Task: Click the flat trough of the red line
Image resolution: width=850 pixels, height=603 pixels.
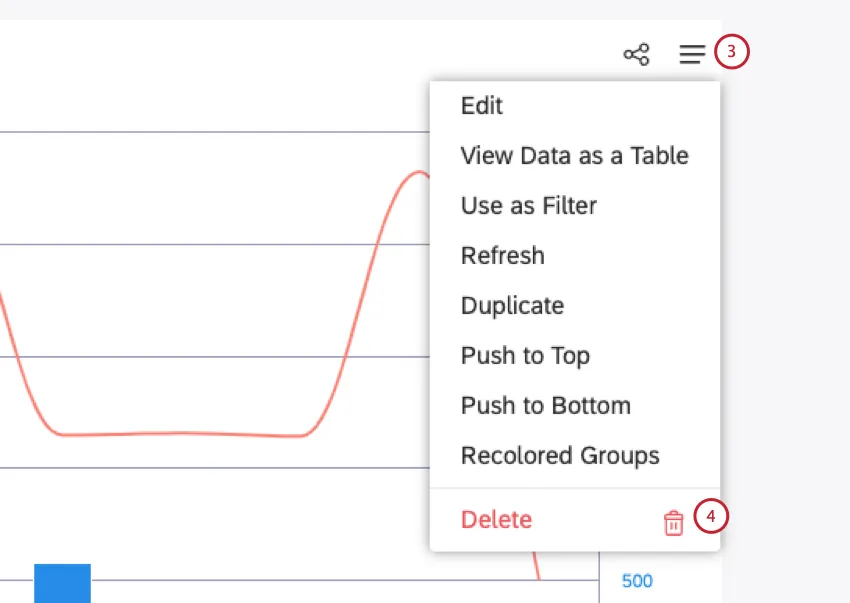Action: tap(180, 434)
